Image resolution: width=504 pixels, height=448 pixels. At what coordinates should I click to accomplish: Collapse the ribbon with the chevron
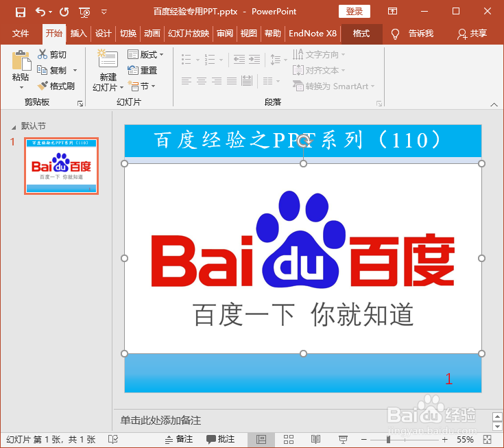point(494,104)
